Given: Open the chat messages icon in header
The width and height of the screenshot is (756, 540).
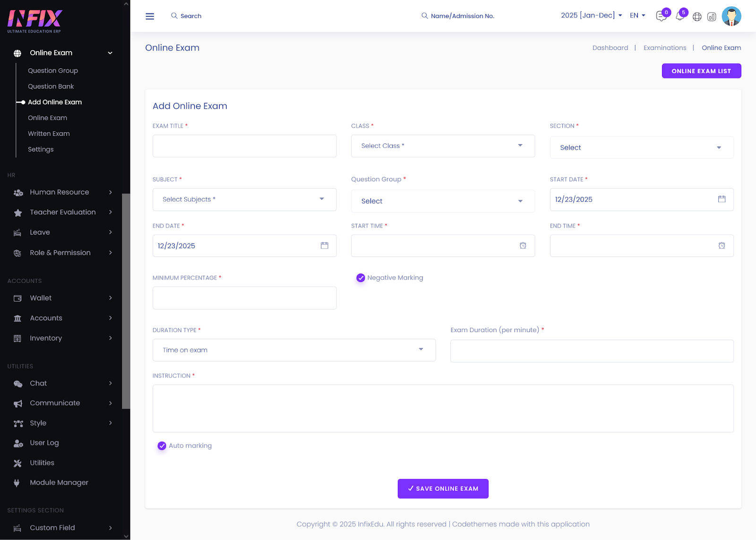Looking at the screenshot, I should 661,17.
